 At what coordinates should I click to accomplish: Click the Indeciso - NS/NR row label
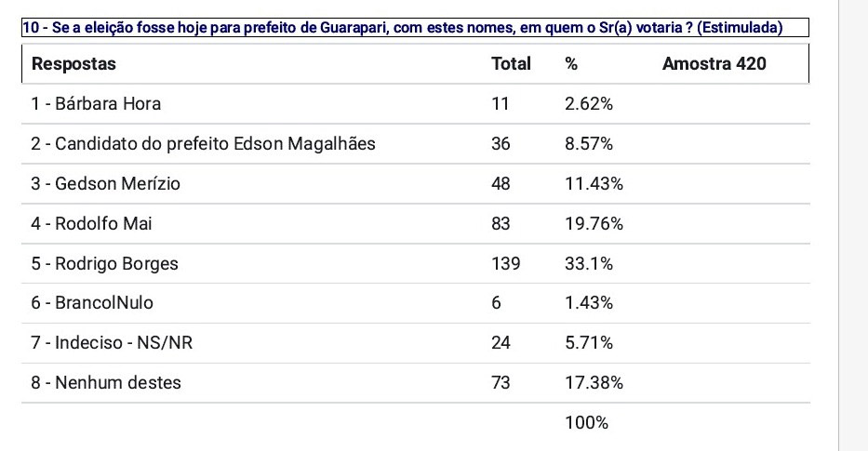(x=112, y=343)
